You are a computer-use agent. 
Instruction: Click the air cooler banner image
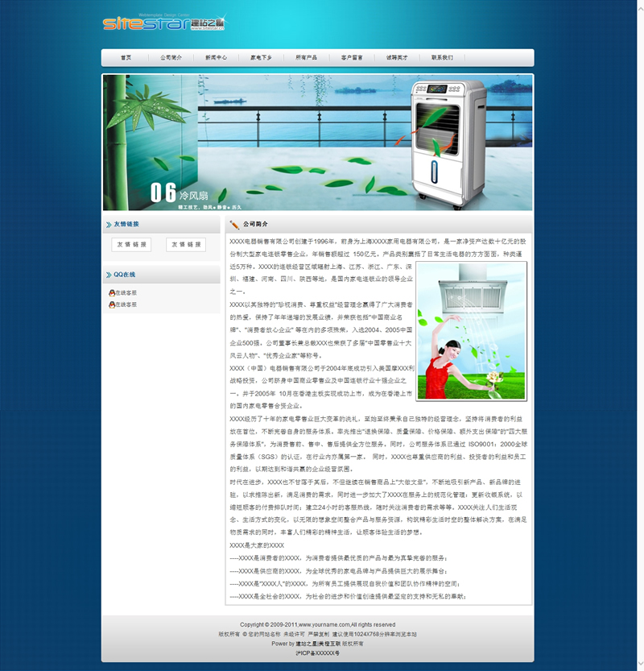click(317, 143)
